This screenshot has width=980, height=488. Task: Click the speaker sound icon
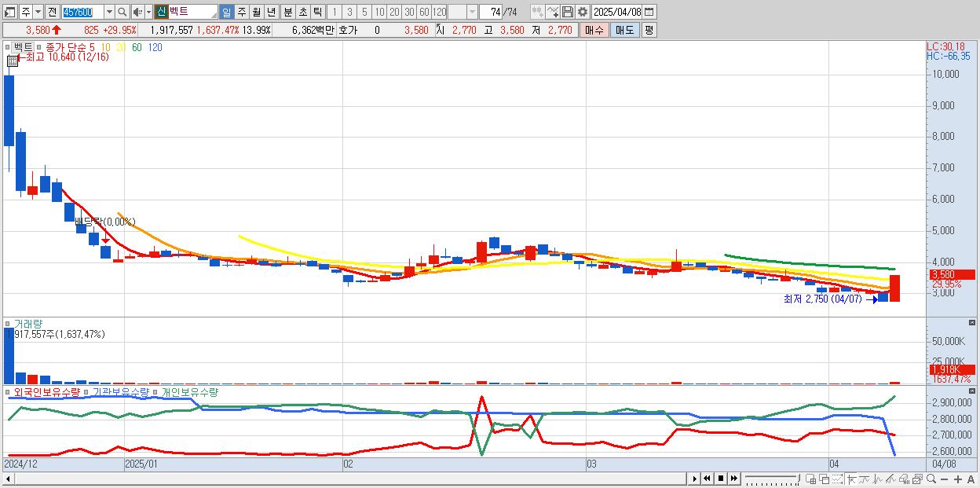point(137,12)
